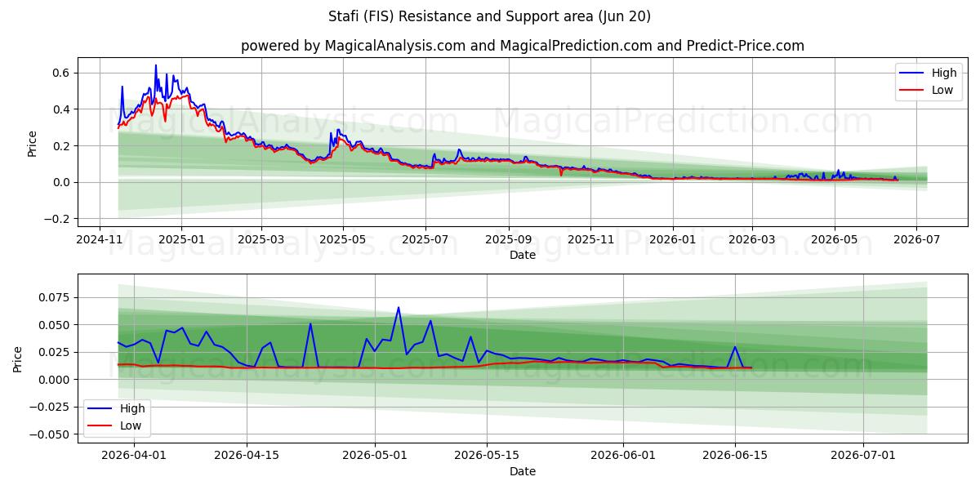This screenshot has width=980, height=490.
Task: Click the top chart y-axis value '0.4'
Action: pos(62,109)
